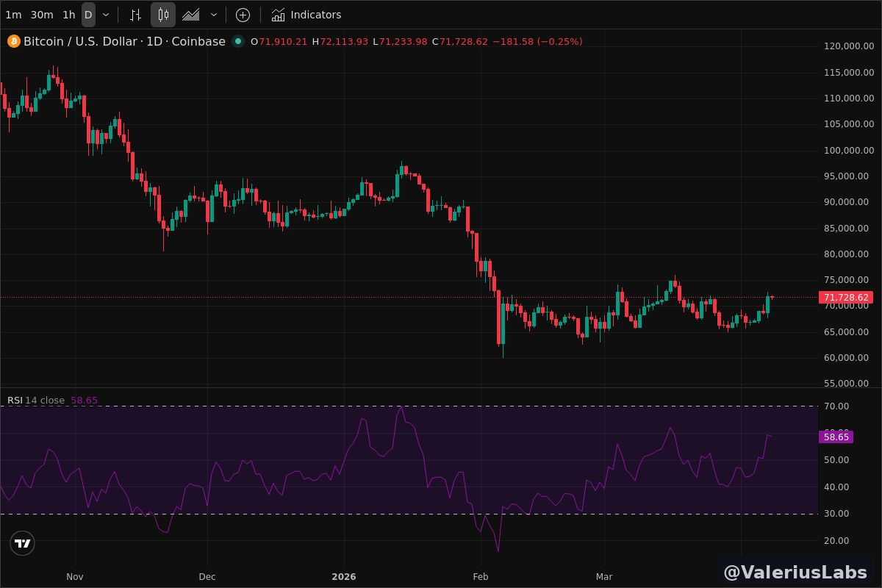Expand the chart style dropdown arrow

pyautogui.click(x=214, y=15)
